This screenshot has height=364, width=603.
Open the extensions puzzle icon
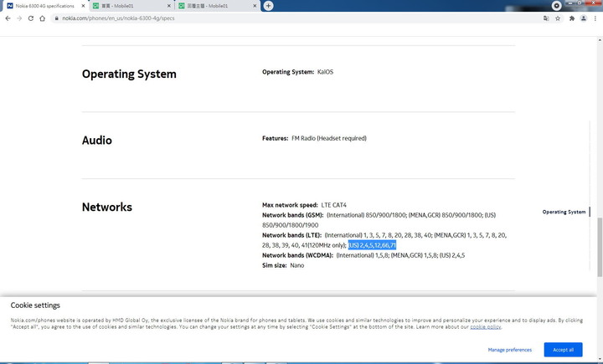click(572, 18)
